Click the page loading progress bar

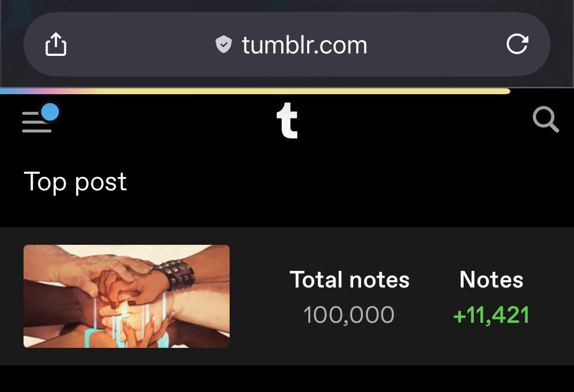pyautogui.click(x=255, y=91)
